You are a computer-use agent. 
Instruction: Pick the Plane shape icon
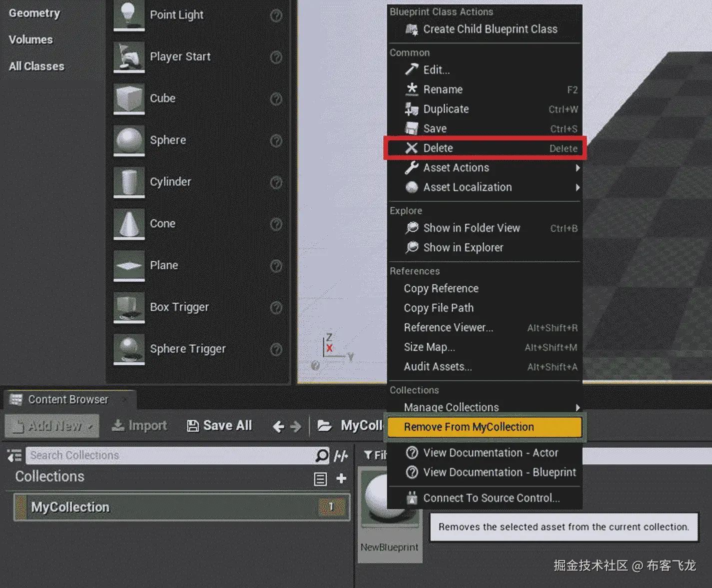[129, 265]
